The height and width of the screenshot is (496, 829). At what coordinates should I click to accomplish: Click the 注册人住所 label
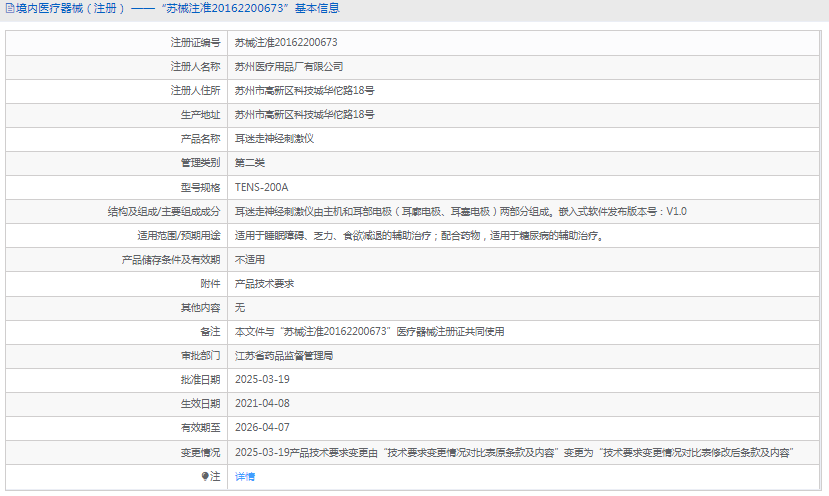pyautogui.click(x=195, y=90)
